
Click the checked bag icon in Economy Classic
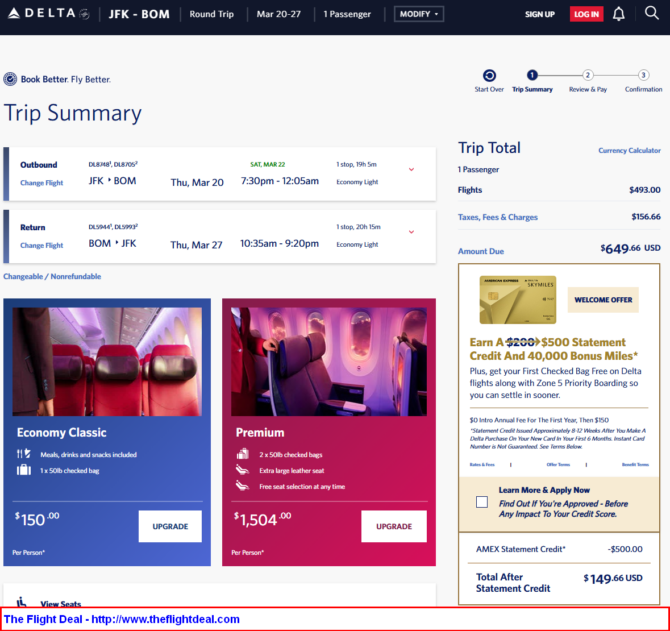(x=24, y=470)
